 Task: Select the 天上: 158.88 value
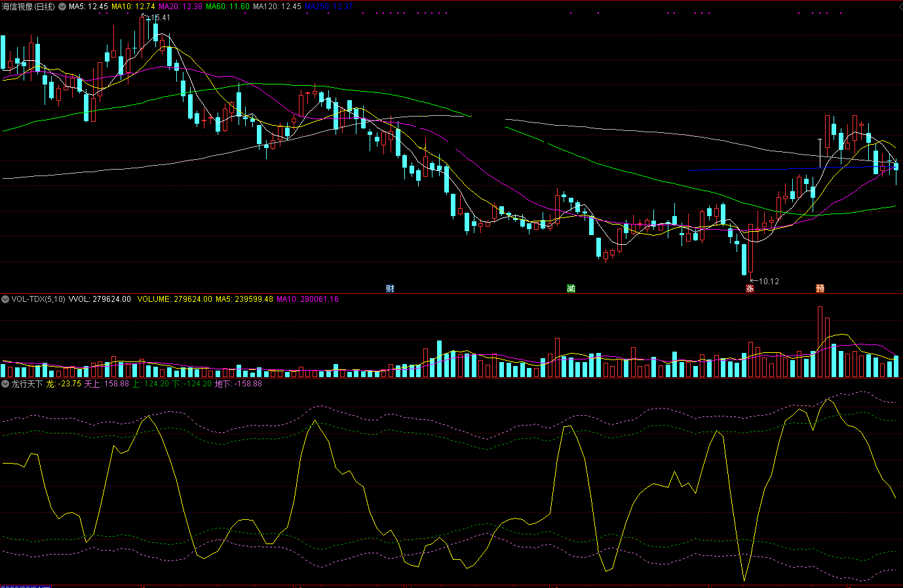point(107,384)
